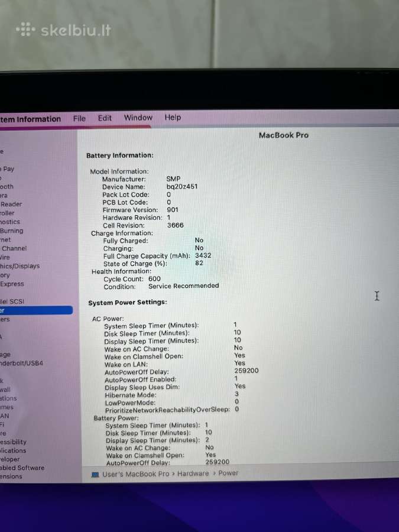Open the Help menu
This screenshot has width=399, height=532.
click(173, 118)
